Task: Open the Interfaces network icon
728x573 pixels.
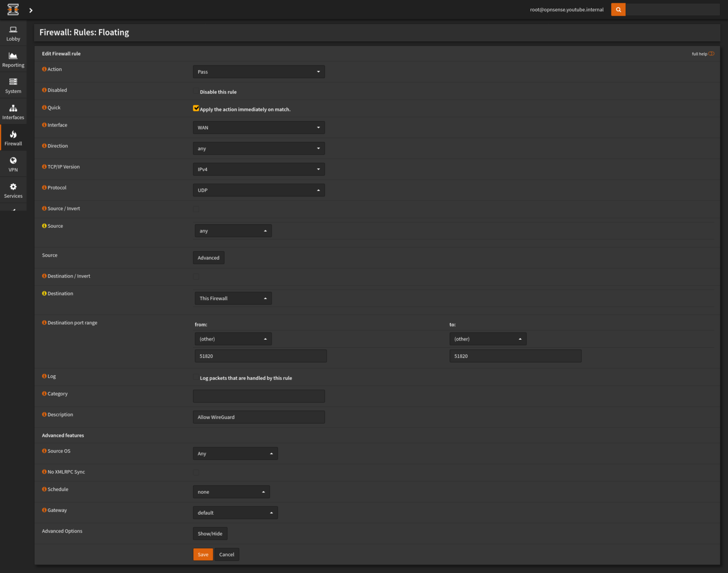Action: click(13, 109)
